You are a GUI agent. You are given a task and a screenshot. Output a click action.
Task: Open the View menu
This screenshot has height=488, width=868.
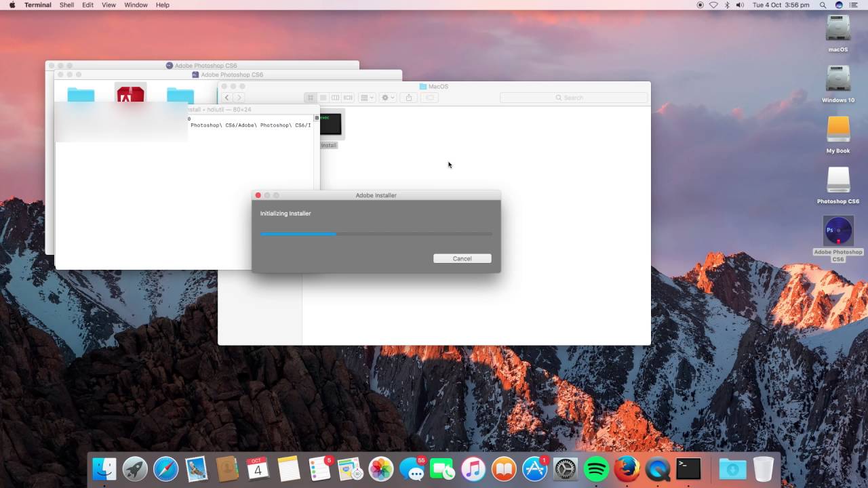[108, 5]
